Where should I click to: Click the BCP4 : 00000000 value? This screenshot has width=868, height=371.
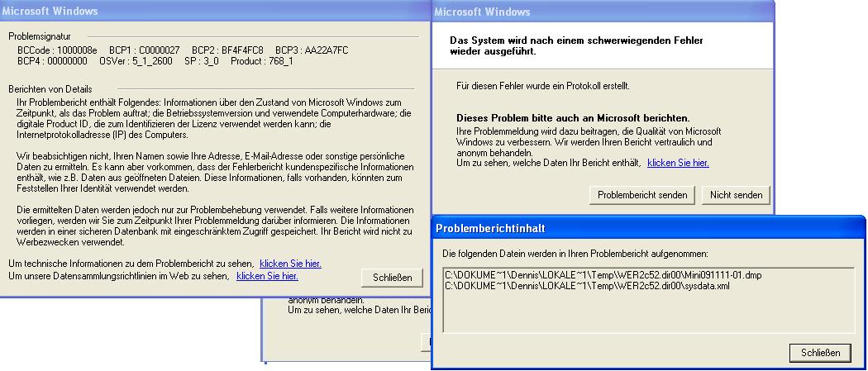tap(52, 61)
